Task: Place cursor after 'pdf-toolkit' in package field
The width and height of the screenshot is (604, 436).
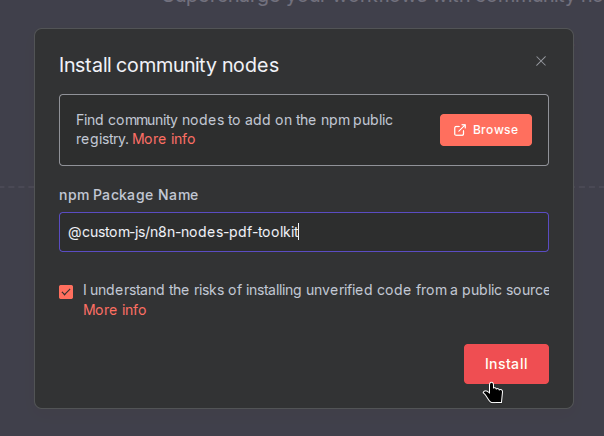Action: [x=300, y=232]
